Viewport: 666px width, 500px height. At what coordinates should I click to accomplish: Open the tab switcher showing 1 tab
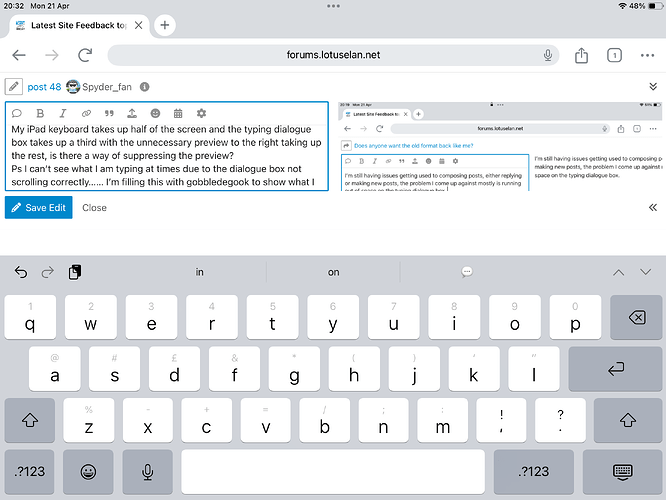click(614, 55)
